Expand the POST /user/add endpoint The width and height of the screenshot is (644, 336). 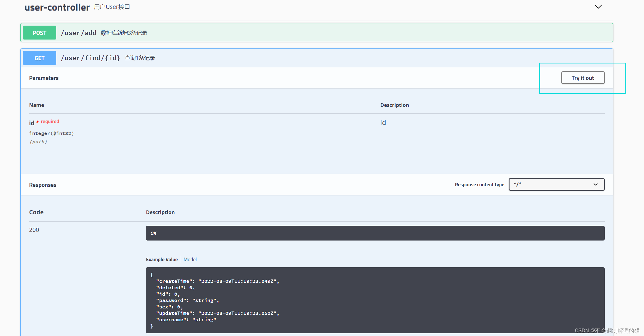tap(317, 33)
